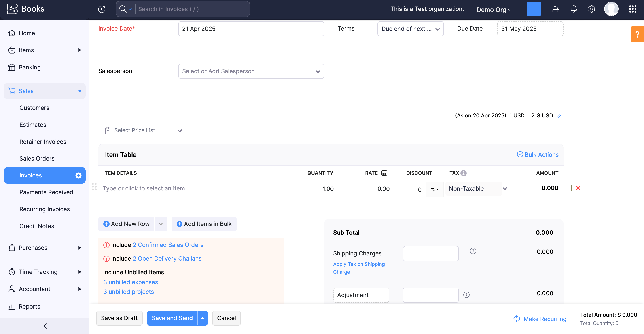Viewport: 644px width, 334px height.
Task: Open the Settings gear
Action: tap(591, 9)
